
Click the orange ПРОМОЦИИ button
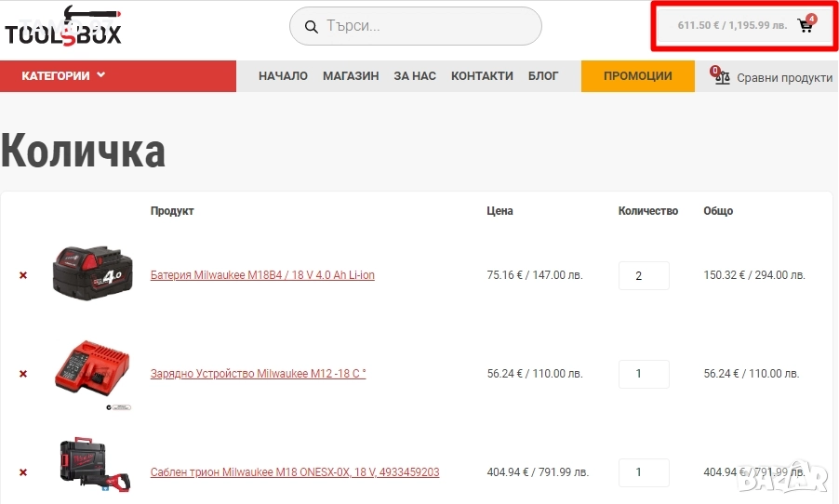tap(637, 76)
